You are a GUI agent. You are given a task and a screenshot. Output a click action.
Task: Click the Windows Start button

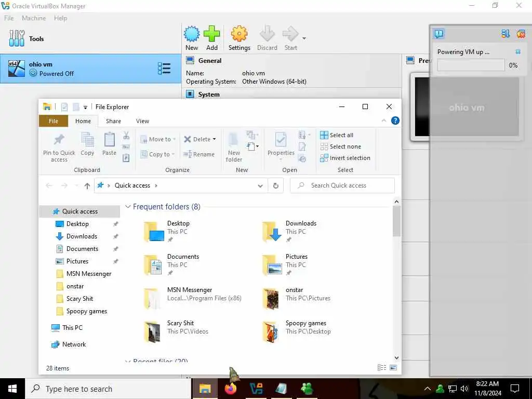coord(12,389)
